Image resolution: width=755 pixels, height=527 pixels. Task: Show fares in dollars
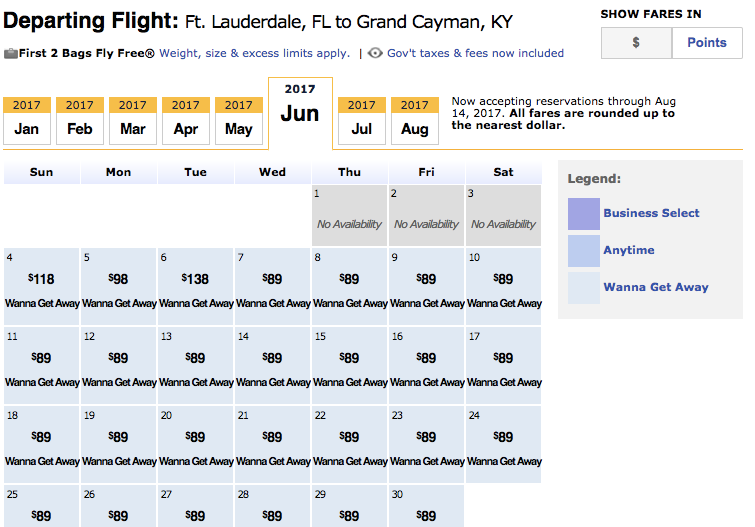click(636, 43)
